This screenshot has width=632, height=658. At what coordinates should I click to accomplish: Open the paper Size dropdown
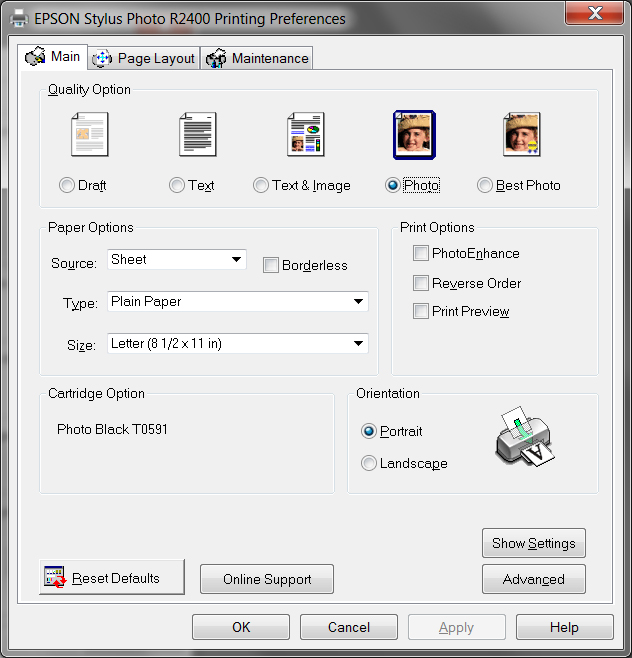tap(238, 343)
